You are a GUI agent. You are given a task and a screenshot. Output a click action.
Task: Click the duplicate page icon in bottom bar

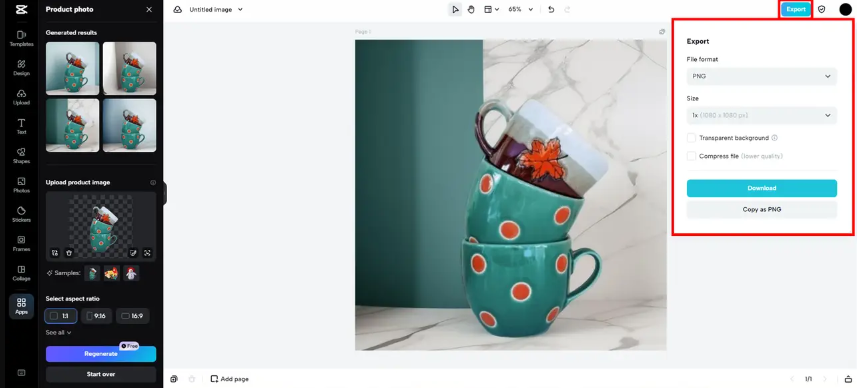174,379
